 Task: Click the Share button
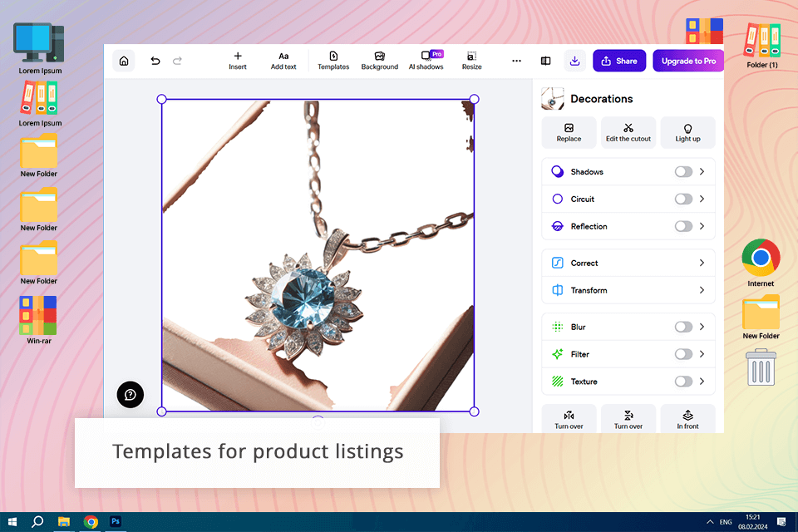(x=619, y=61)
